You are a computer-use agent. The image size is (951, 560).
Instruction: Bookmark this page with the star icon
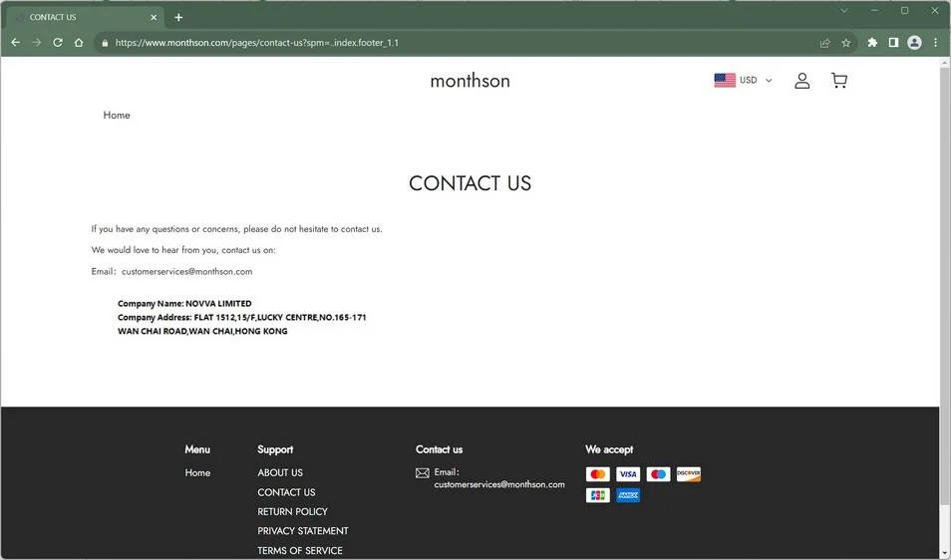pyautogui.click(x=846, y=43)
